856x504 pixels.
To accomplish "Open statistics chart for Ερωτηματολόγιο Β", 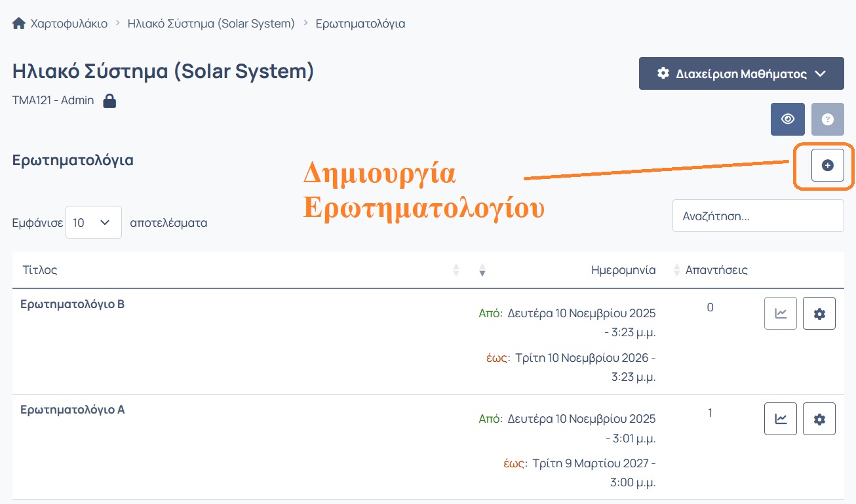I will point(781,313).
